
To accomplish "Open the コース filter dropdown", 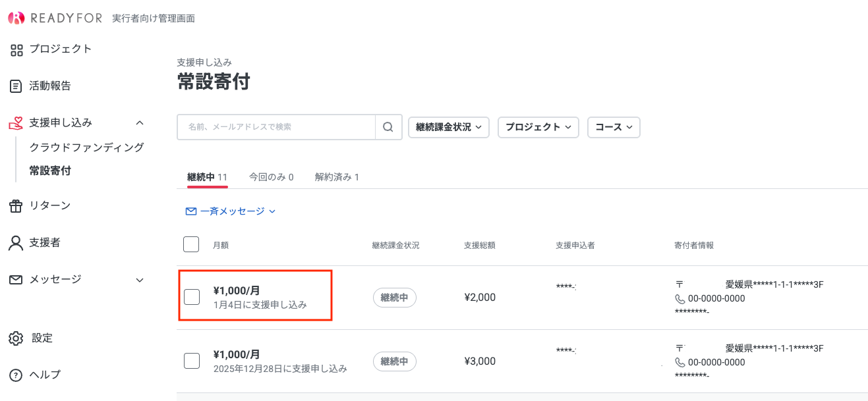I will click(614, 127).
